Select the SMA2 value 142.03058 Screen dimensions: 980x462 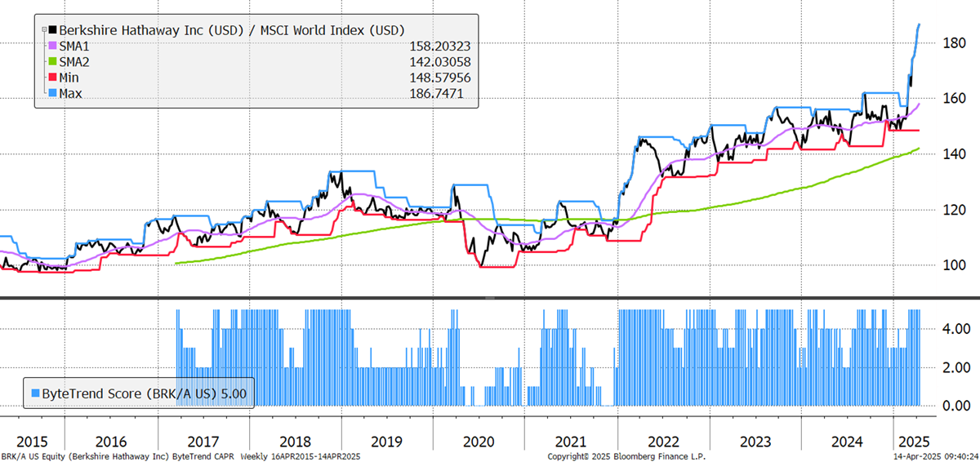pyautogui.click(x=441, y=62)
